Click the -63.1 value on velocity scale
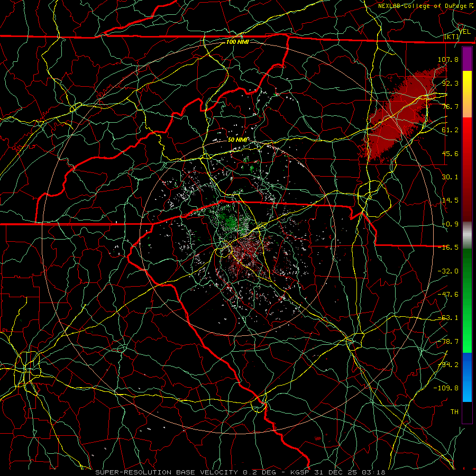 click(x=448, y=318)
